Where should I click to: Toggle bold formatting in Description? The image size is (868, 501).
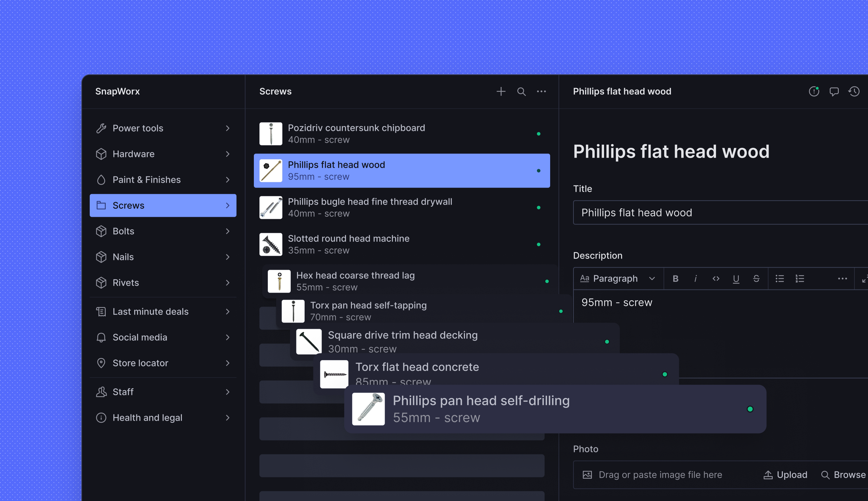point(675,279)
